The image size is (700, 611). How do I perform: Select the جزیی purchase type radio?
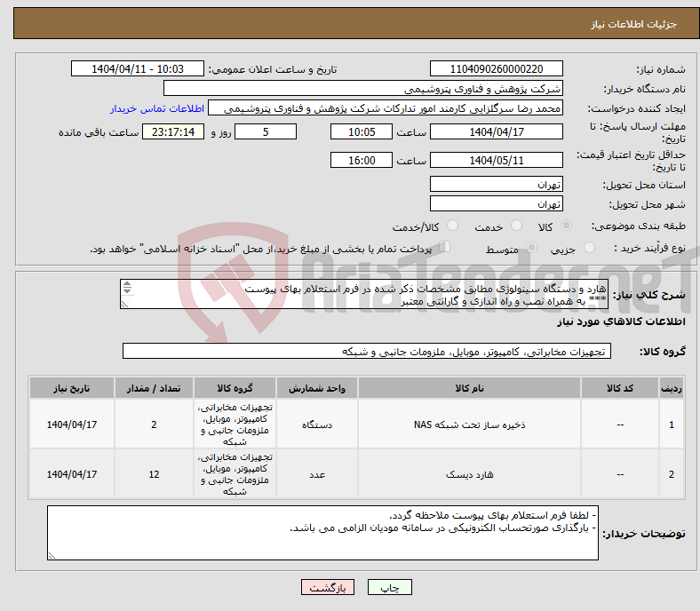[x=589, y=247]
